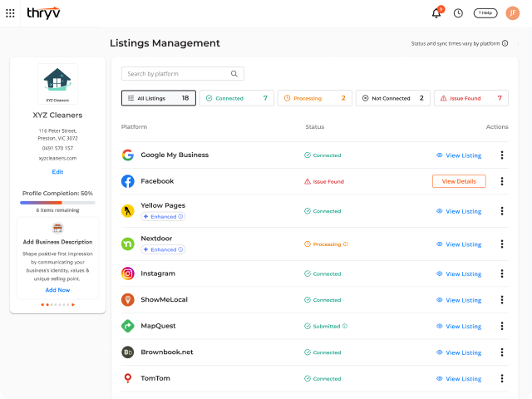View Listing for Google My Business

459,155
